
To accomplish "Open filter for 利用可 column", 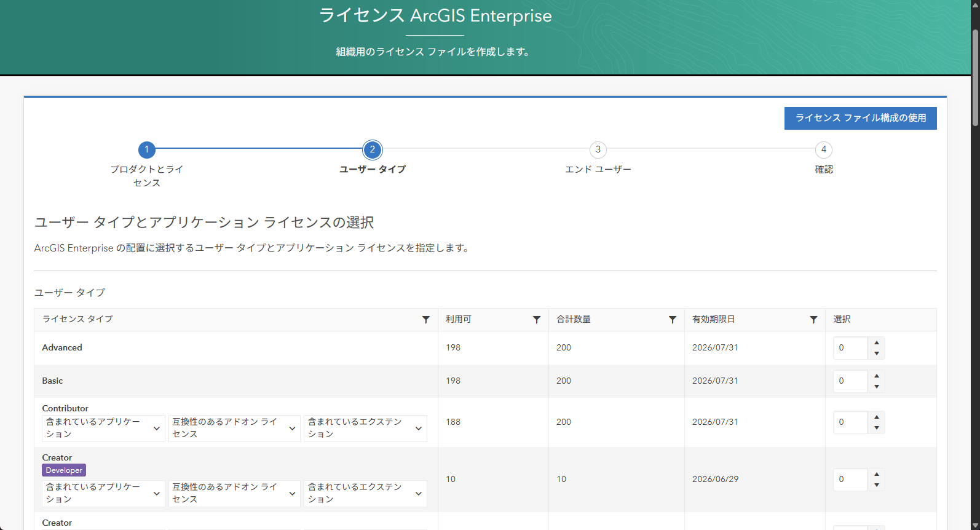I will pyautogui.click(x=536, y=320).
